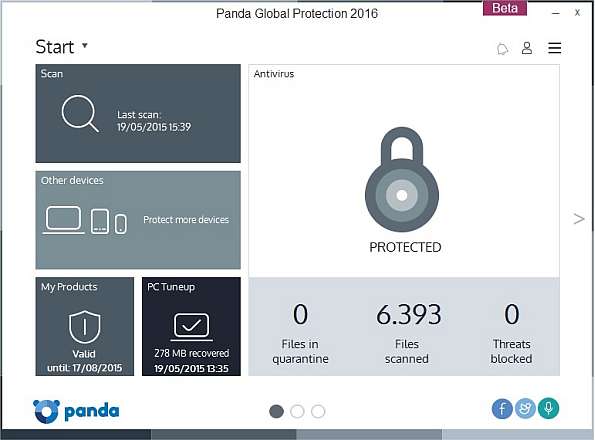Switch to second page indicator dot
The image size is (595, 440).
[x=297, y=411]
